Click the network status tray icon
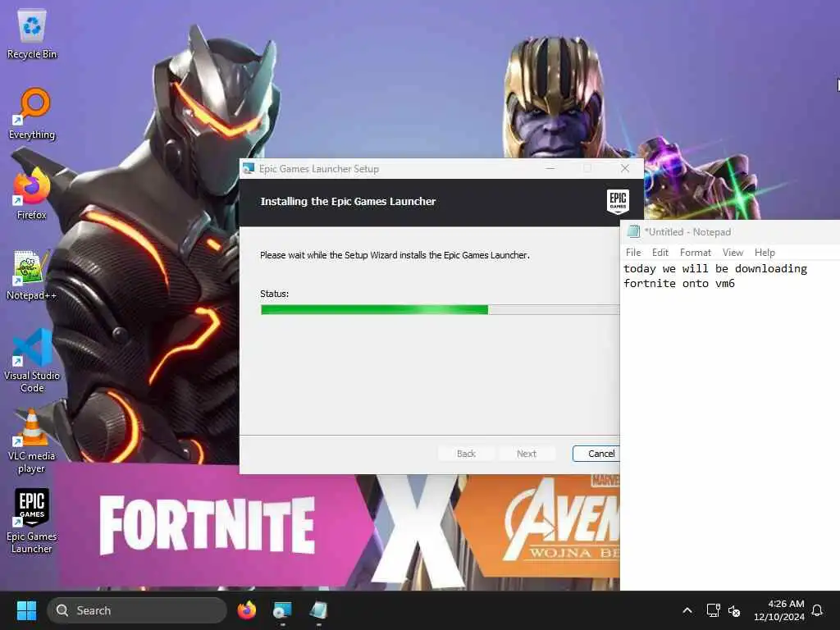Viewport: 840px width, 630px height. 713,610
